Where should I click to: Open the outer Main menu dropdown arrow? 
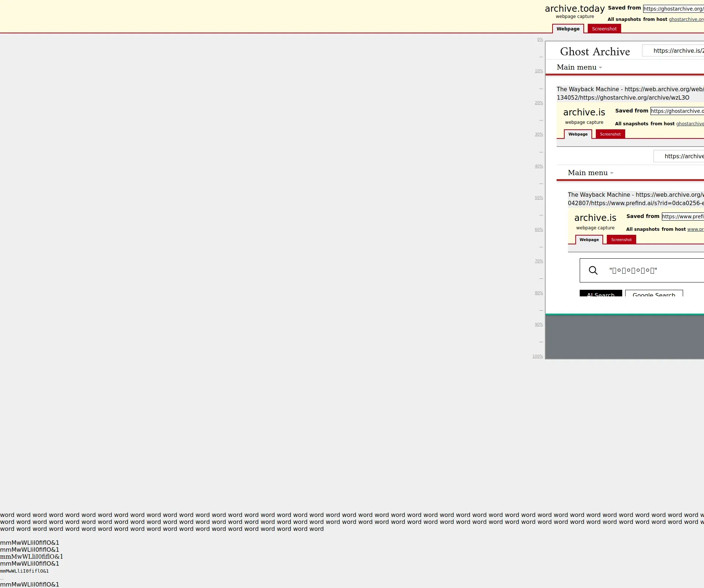click(600, 67)
